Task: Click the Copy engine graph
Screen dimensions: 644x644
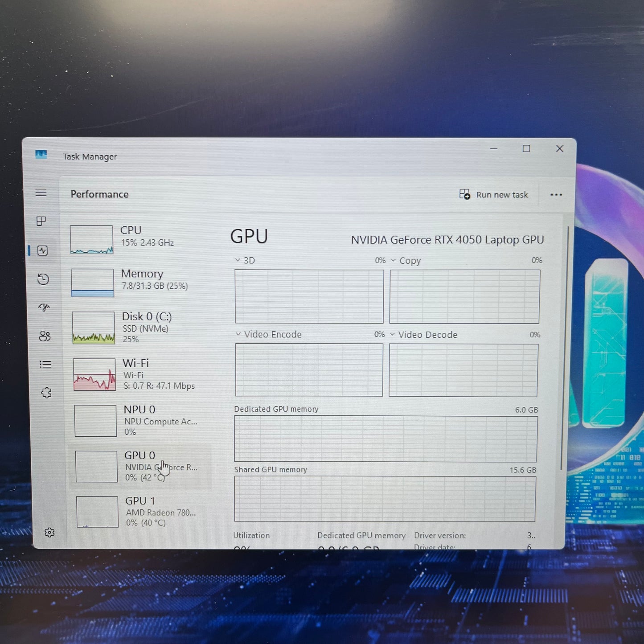Action: [x=464, y=296]
